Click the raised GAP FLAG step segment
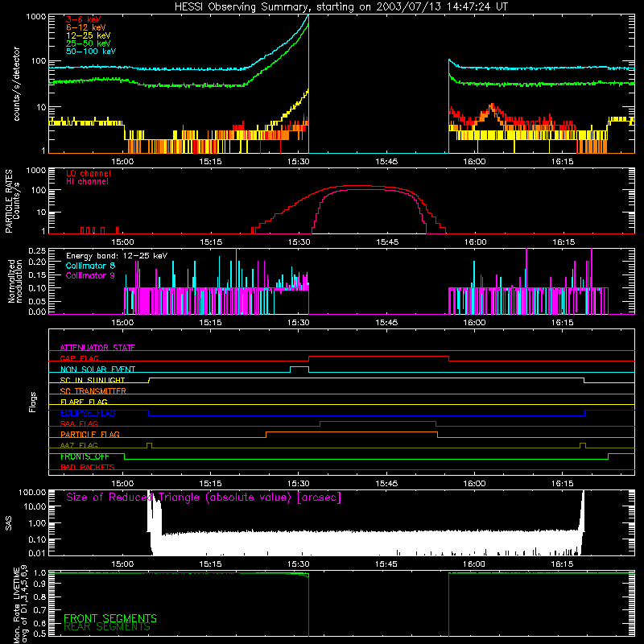 tap(378, 357)
